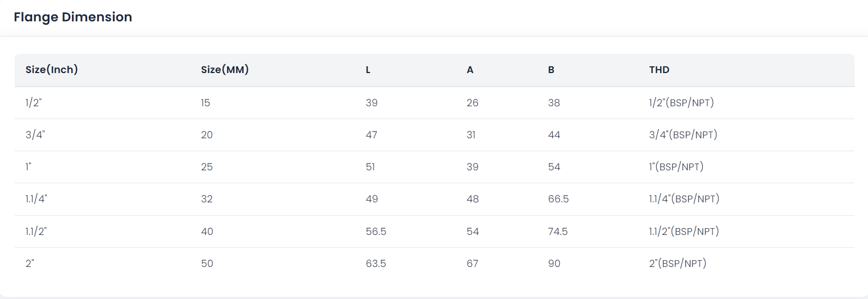Click the B column header
868x299 pixels.
tap(551, 70)
